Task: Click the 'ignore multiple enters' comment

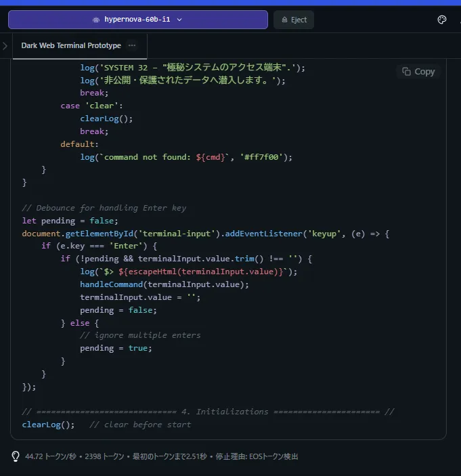Action: pyautogui.click(x=140, y=335)
